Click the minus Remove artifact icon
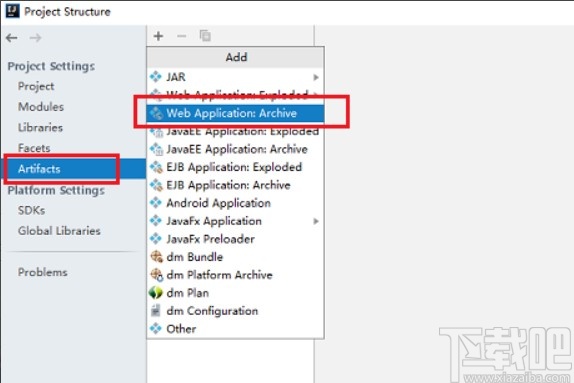Viewport: 574px width, 383px height. tap(182, 36)
